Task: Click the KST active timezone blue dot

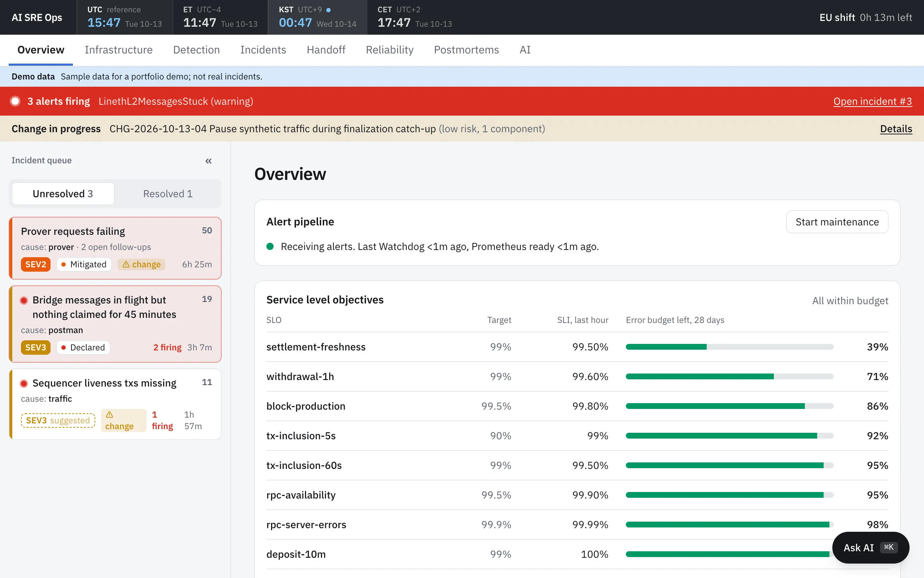Action: coord(328,10)
